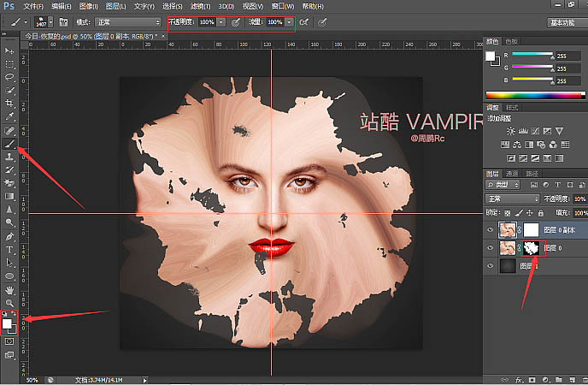
Task: Click the foreground color swatch in toolbox
Action: (8, 323)
